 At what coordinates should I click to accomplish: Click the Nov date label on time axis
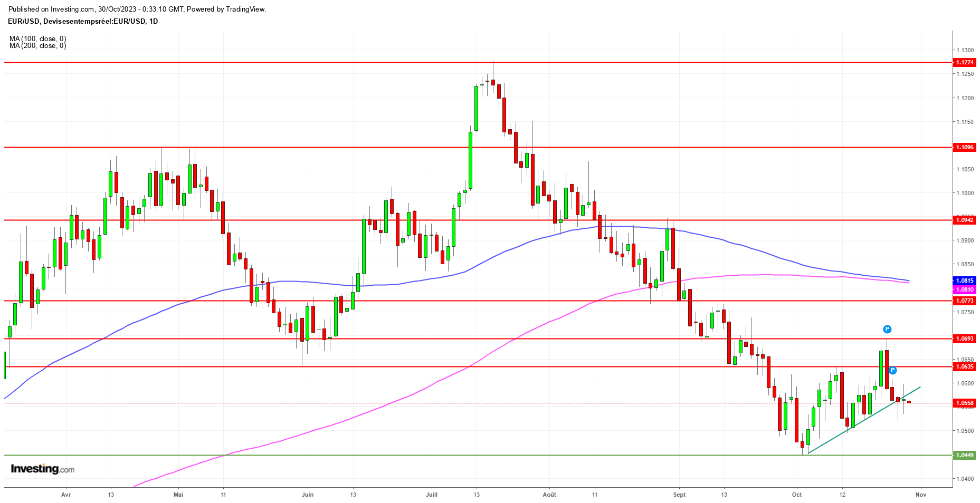pyautogui.click(x=921, y=495)
